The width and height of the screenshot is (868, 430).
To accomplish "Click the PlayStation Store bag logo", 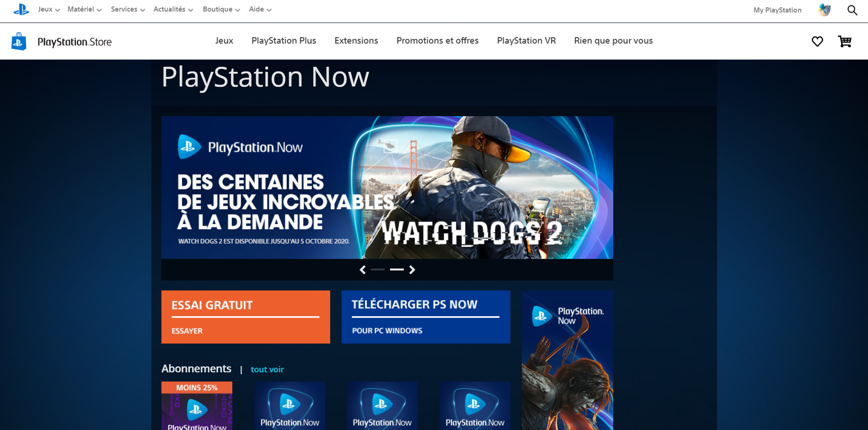I will click(19, 42).
